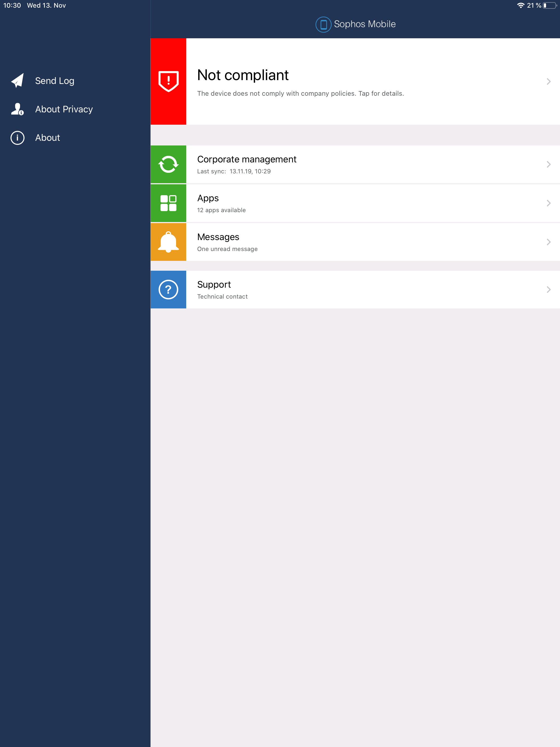Open the One unread message entry

(x=227, y=249)
